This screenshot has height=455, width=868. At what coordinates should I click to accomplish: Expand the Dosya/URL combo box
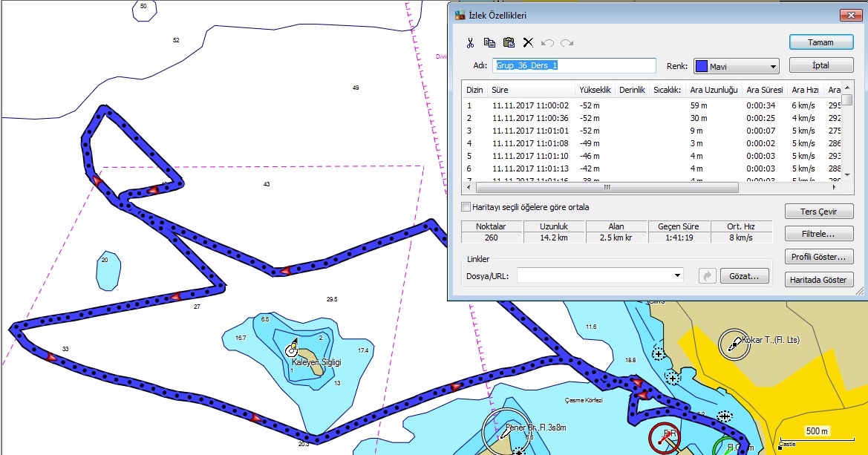677,275
